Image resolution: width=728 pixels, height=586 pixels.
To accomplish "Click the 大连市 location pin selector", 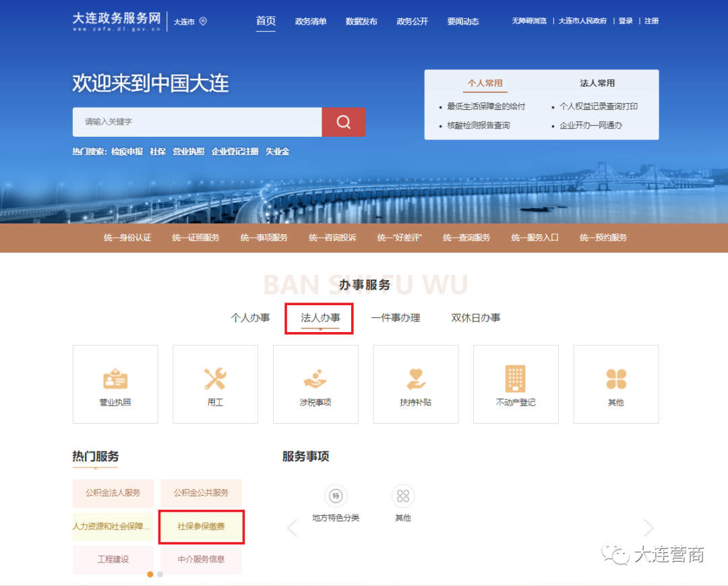I will point(190,22).
